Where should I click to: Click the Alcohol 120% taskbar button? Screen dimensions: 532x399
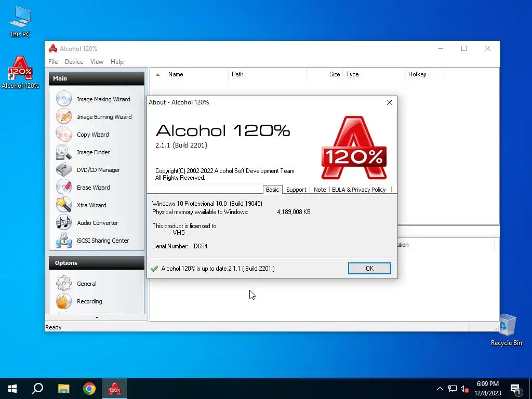(x=115, y=389)
